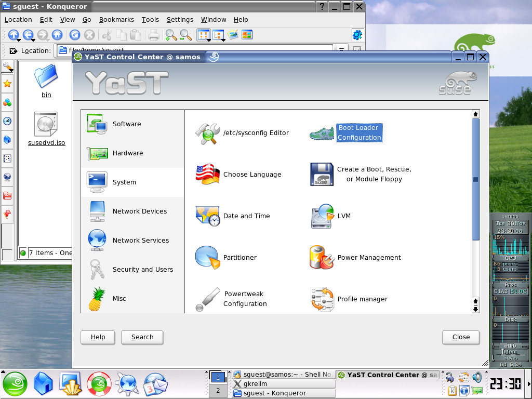The width and height of the screenshot is (532, 399).
Task: Launch the Choose Language module
Action: pyautogui.click(x=238, y=175)
